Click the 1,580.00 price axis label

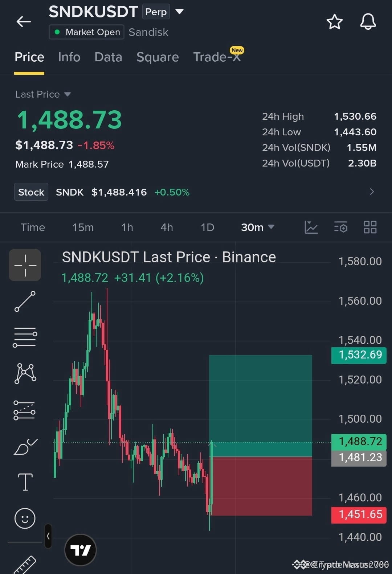[x=360, y=262]
